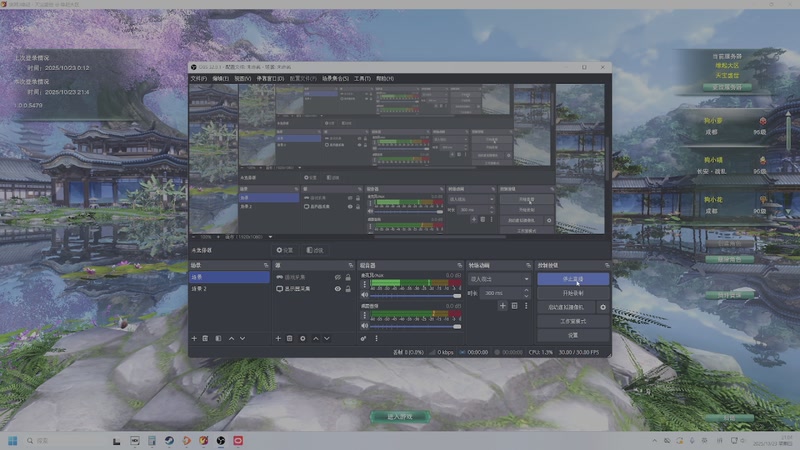
Task: Show hidden system tray icons chevron
Action: (x=655, y=441)
